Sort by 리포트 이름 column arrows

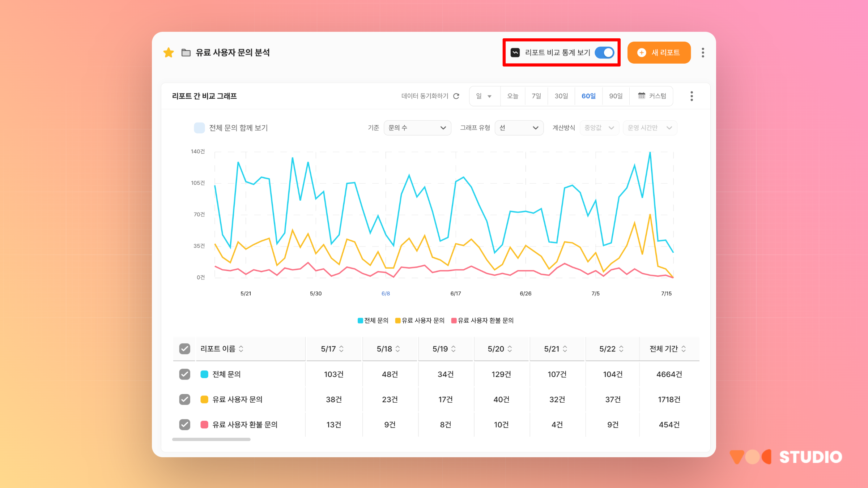(241, 349)
